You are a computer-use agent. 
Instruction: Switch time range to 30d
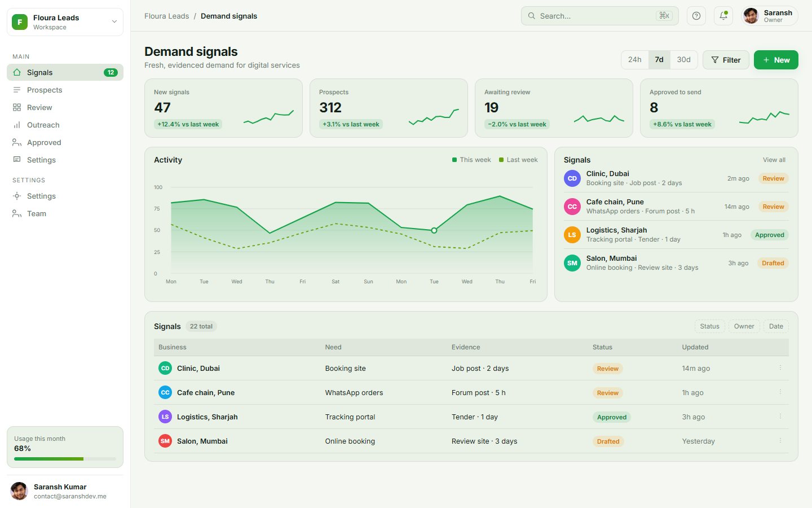click(x=683, y=60)
